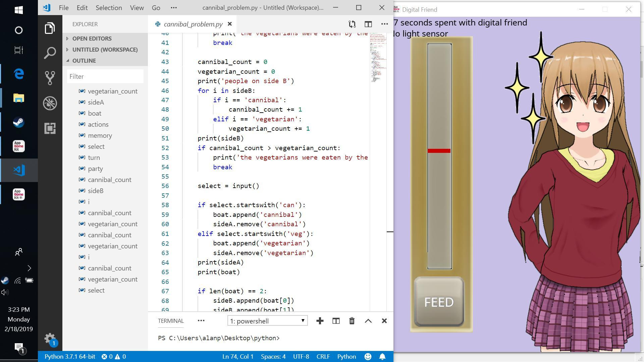
Task: Close the terminal panel
Action: coord(384,321)
